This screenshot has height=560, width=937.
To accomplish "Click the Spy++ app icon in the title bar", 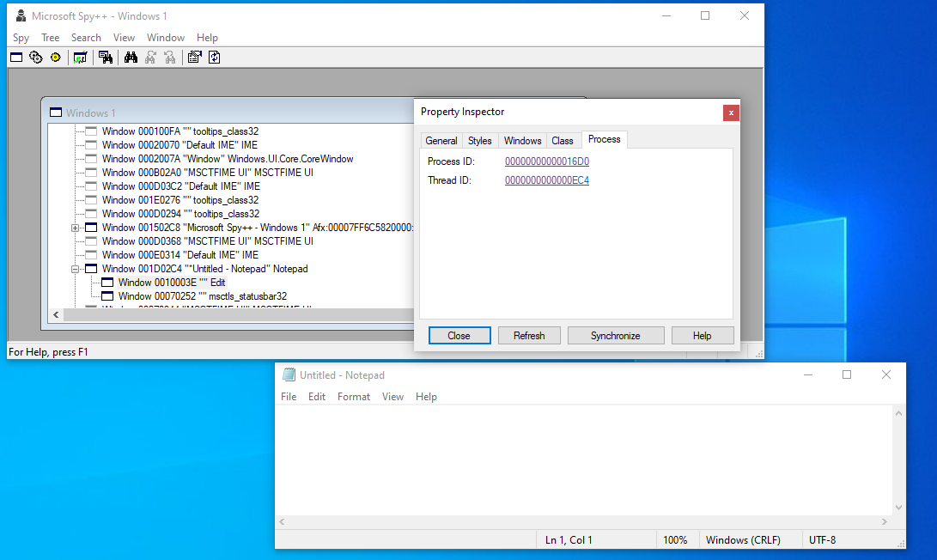I will coord(21,16).
